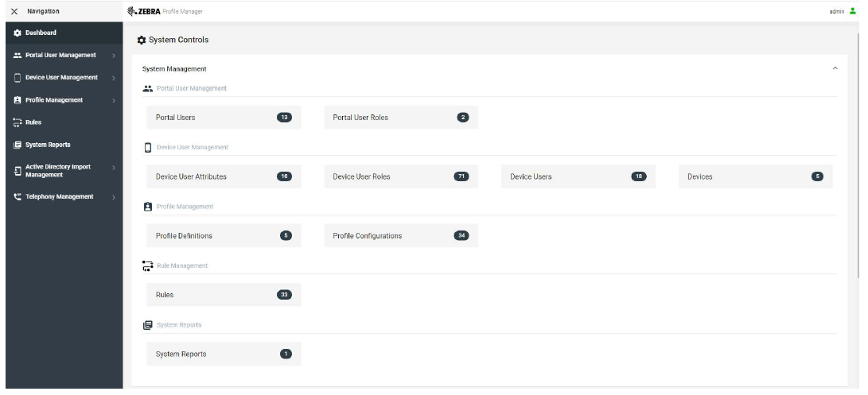Open the Device User Roles tile

[x=401, y=177]
